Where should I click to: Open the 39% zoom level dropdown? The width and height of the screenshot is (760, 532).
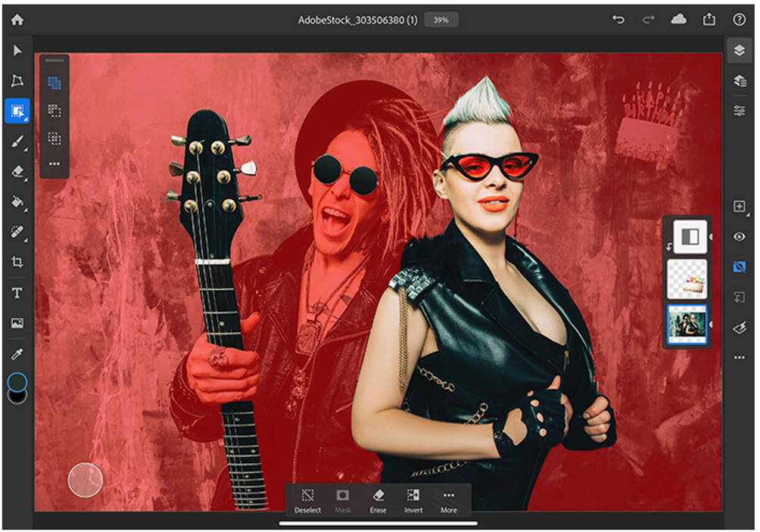tap(441, 20)
